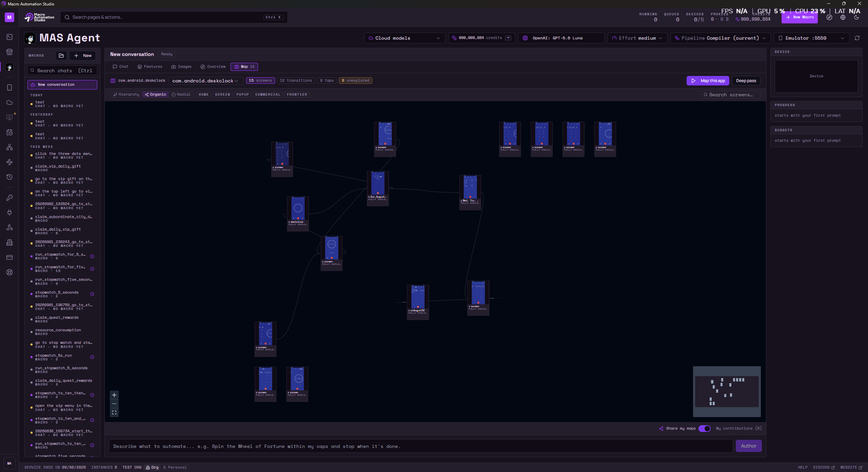
Task: Open the workflow nodes sidebar icon
Action: (x=9, y=162)
